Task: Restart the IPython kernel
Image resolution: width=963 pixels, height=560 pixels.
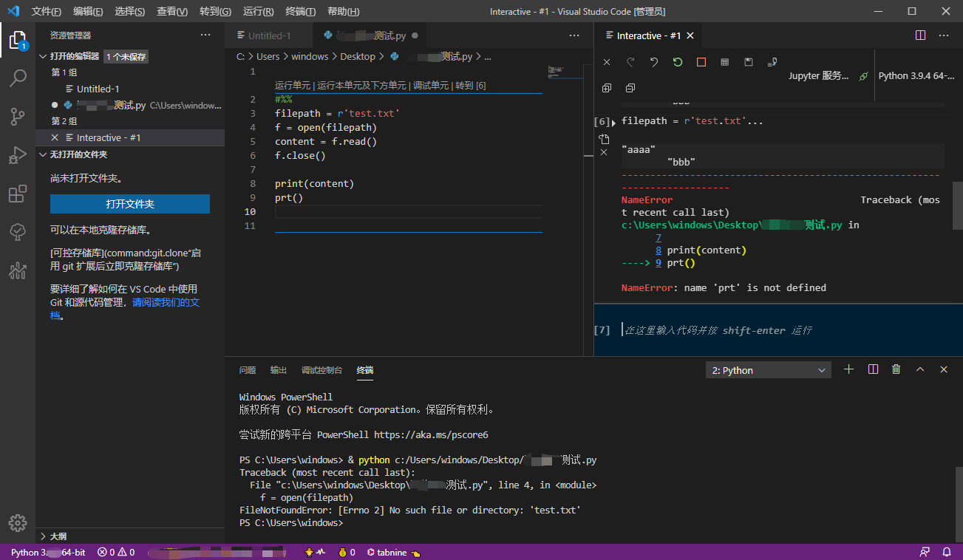Action: (x=678, y=62)
